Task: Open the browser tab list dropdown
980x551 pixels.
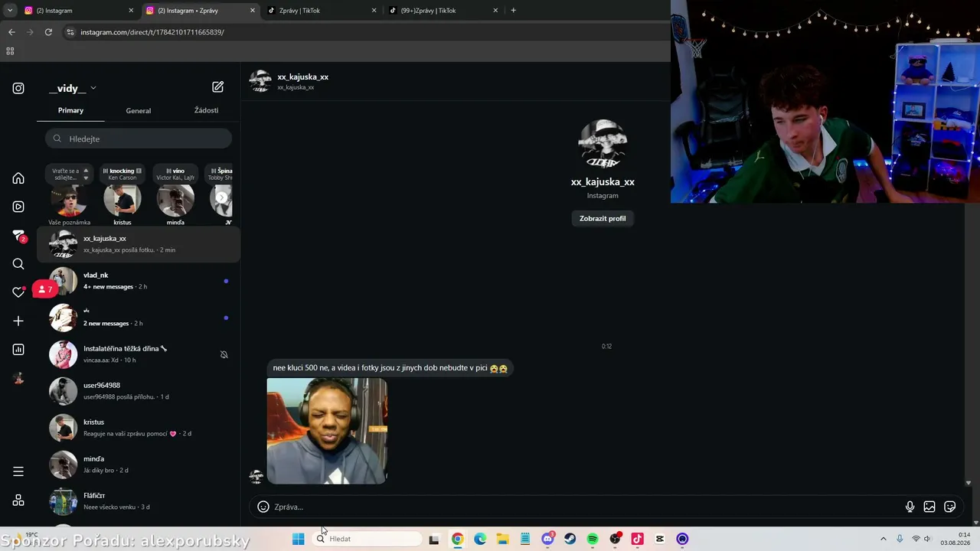Action: 10,11
